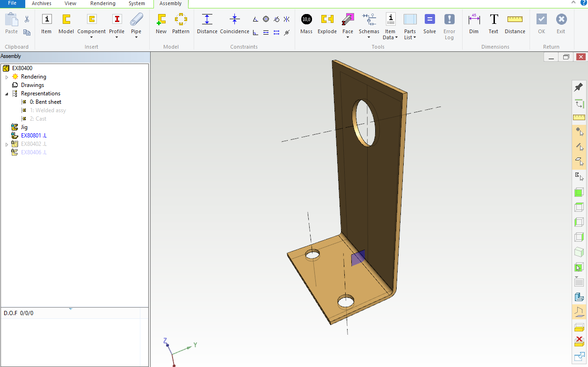Screen dimensions: 588x367
Task: Expand the Rendering node in the tree
Action: point(7,77)
